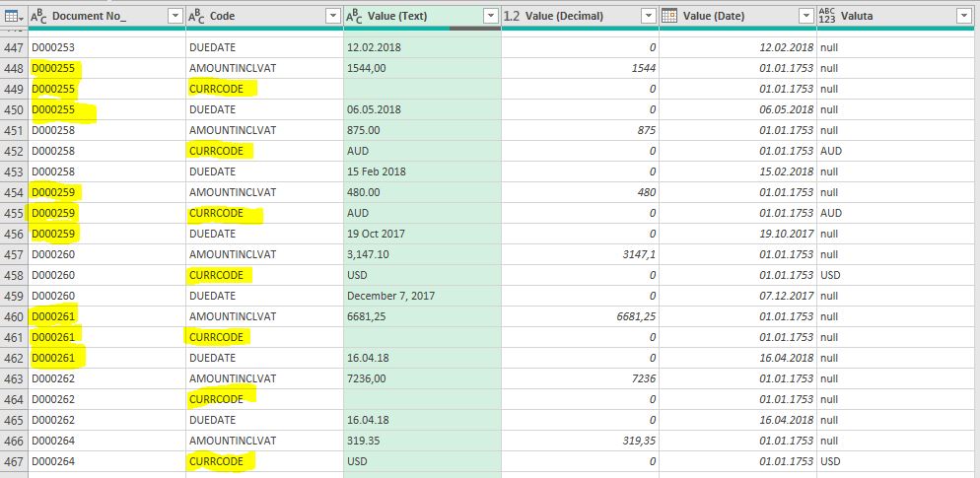980x478 pixels.
Task: Select the Value (Decimal) column header
Action: coord(580,16)
